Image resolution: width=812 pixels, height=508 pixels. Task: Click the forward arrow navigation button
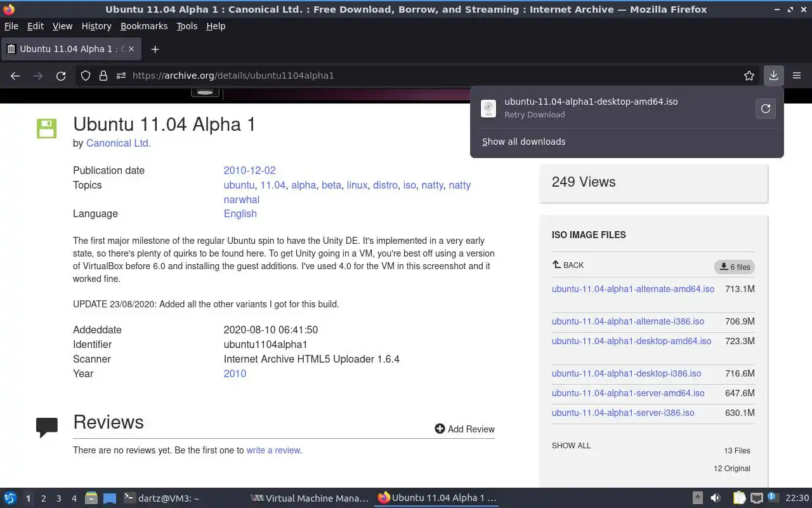[x=38, y=76]
